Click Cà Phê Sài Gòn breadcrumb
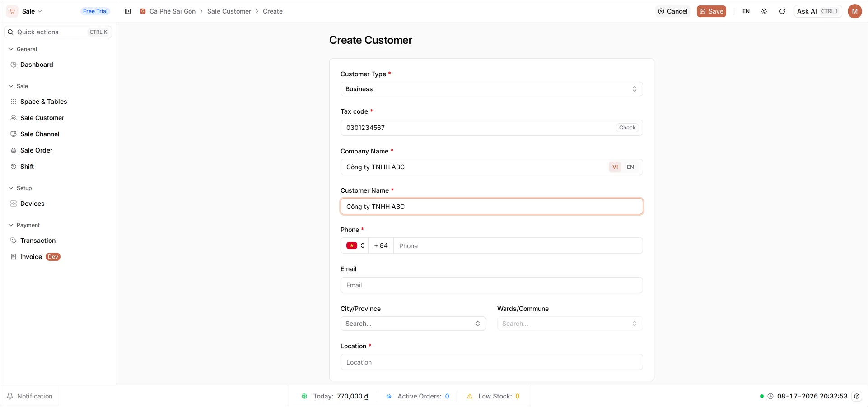Image resolution: width=868 pixels, height=407 pixels. pos(173,11)
